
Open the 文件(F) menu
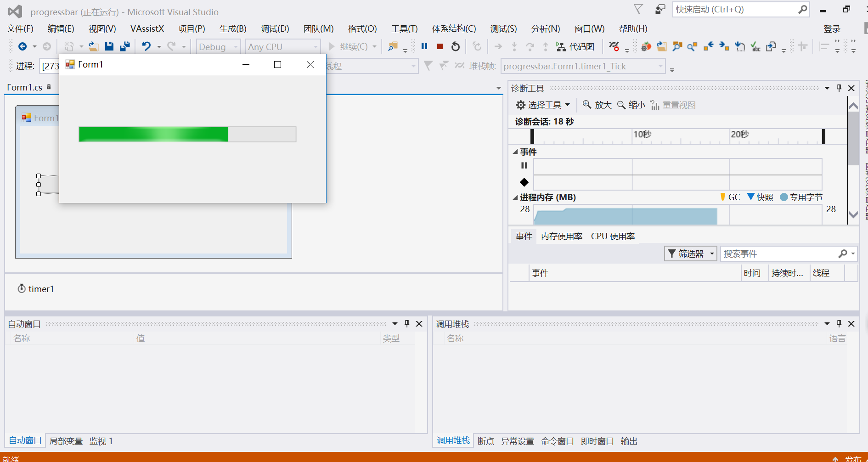20,29
